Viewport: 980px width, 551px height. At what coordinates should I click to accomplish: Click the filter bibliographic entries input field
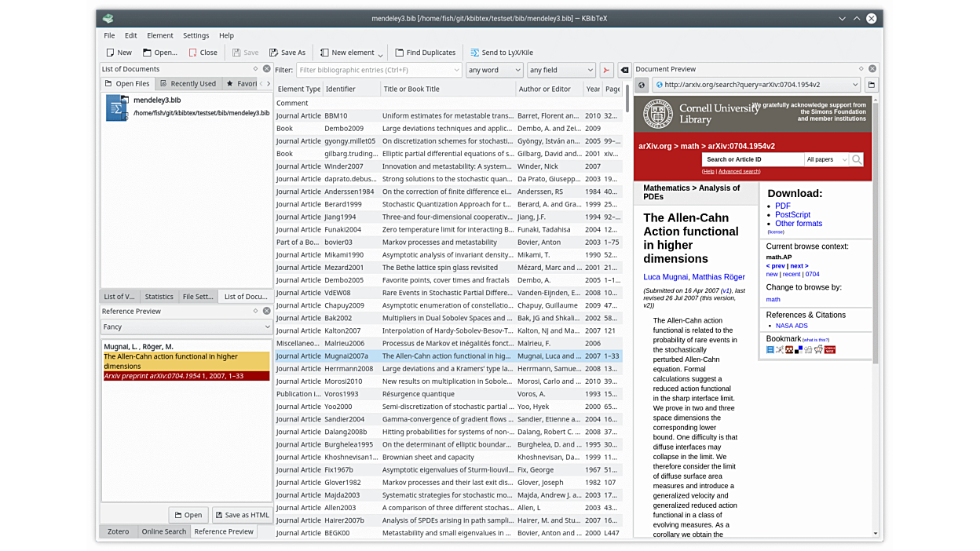(x=378, y=70)
